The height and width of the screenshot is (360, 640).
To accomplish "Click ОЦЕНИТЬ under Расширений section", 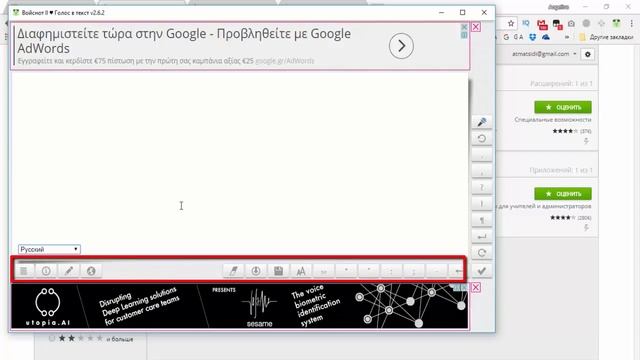I will [563, 107].
